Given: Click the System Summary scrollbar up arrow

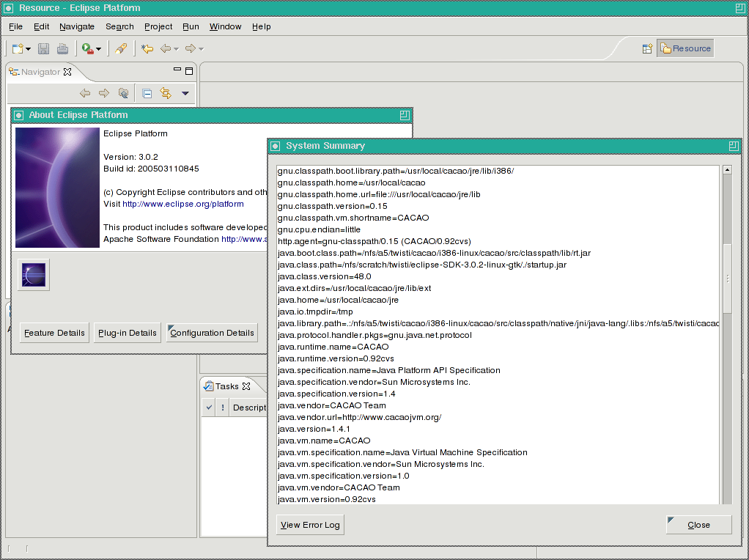Looking at the screenshot, I should (728, 169).
